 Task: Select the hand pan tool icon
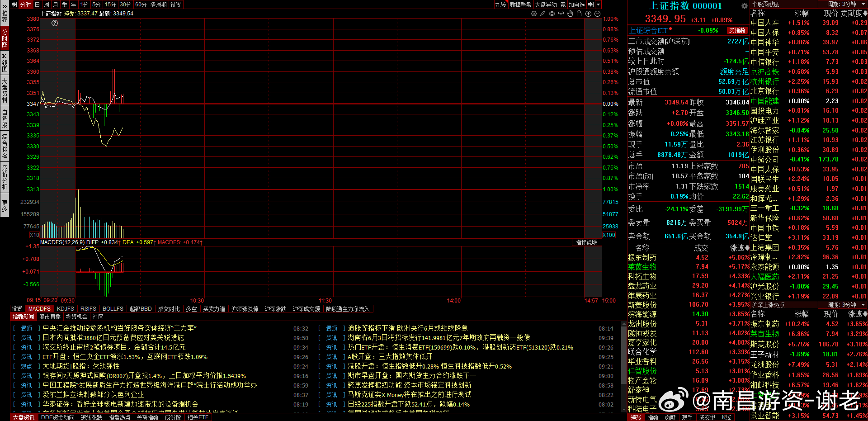tap(570, 14)
